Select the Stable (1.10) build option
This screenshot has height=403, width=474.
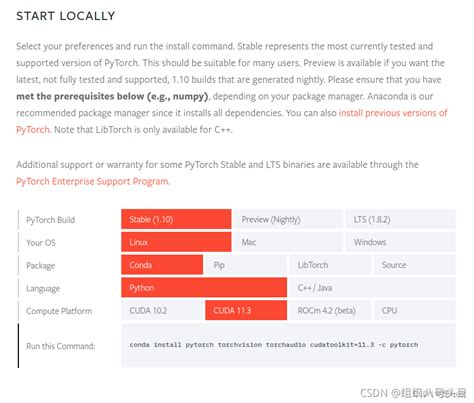coord(176,219)
